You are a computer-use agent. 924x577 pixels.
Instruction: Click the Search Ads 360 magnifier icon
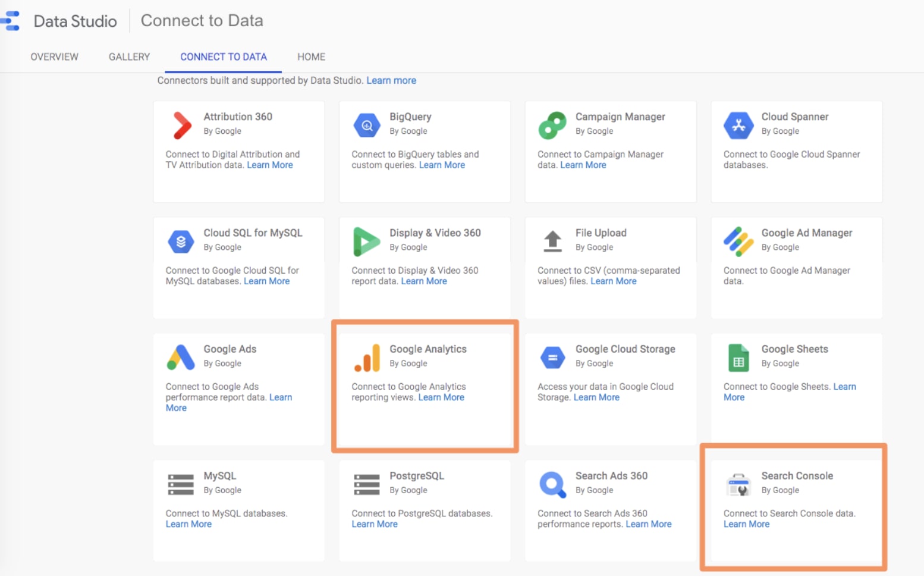point(552,484)
